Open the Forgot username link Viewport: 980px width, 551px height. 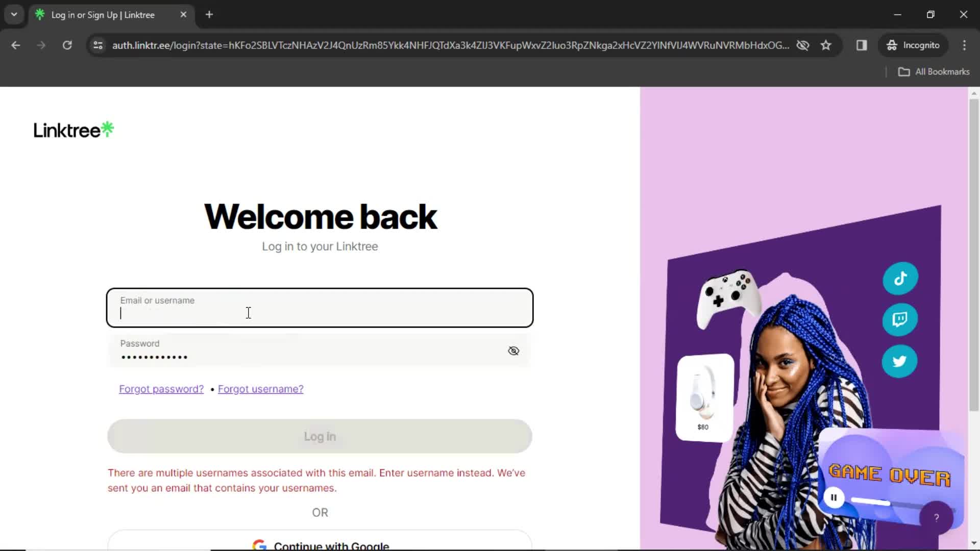tap(261, 389)
